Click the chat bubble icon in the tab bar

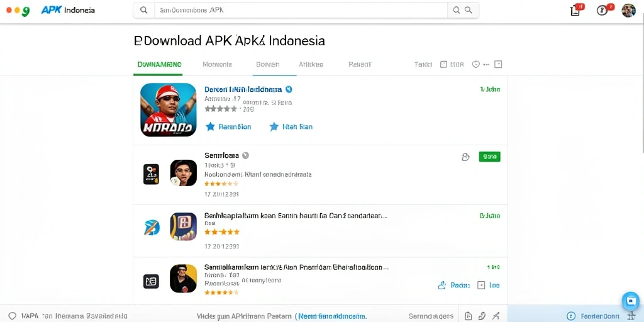click(475, 65)
